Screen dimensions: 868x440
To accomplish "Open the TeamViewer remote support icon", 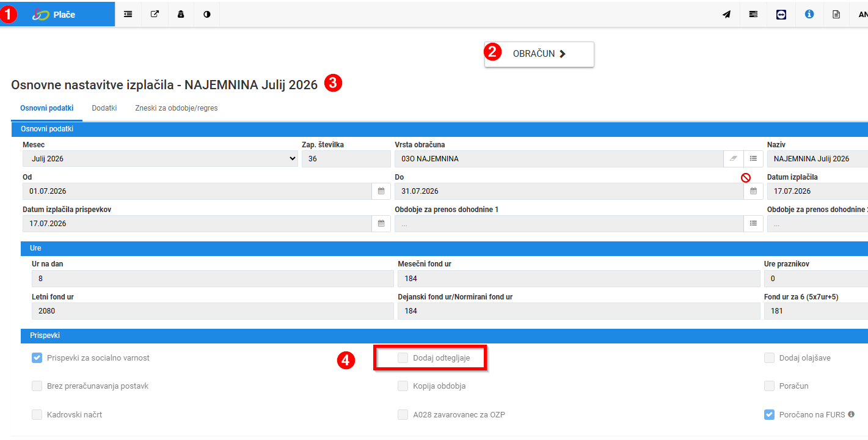I will [x=781, y=14].
